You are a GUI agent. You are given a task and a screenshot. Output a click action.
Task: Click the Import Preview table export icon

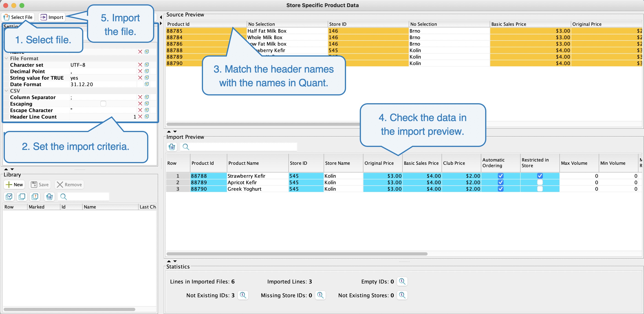point(172,147)
